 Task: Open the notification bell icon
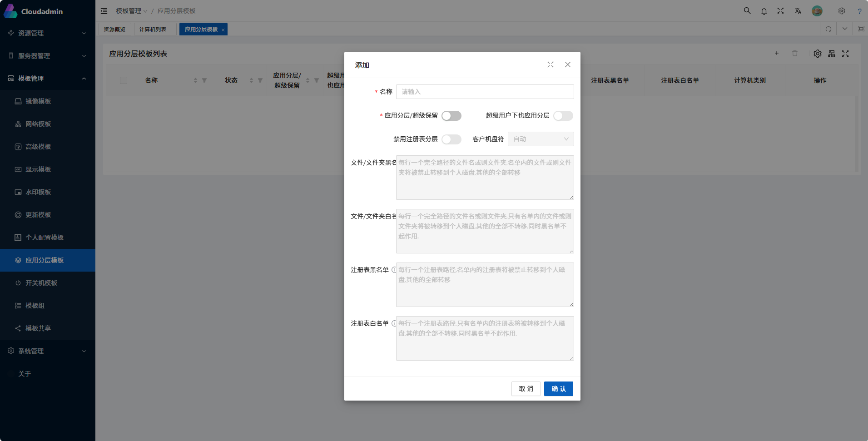click(764, 11)
